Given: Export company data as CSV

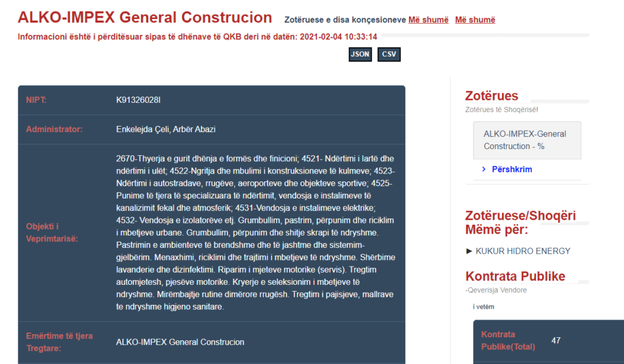Looking at the screenshot, I should click(x=389, y=54).
